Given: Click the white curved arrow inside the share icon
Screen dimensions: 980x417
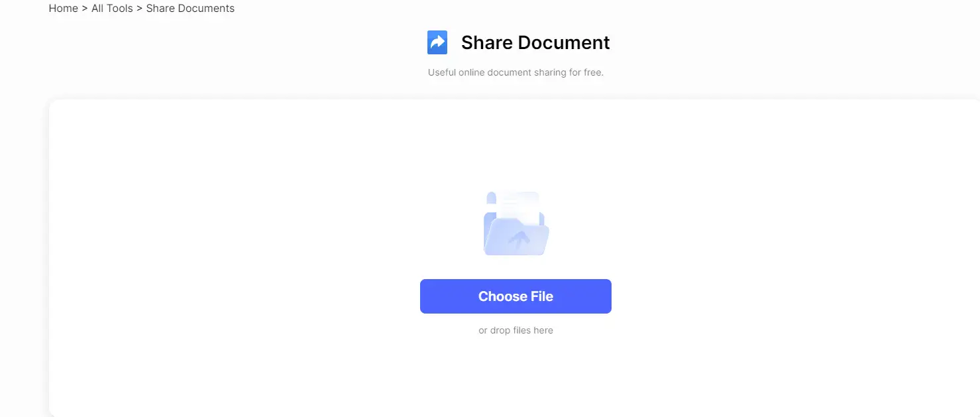Looking at the screenshot, I should pos(437,42).
